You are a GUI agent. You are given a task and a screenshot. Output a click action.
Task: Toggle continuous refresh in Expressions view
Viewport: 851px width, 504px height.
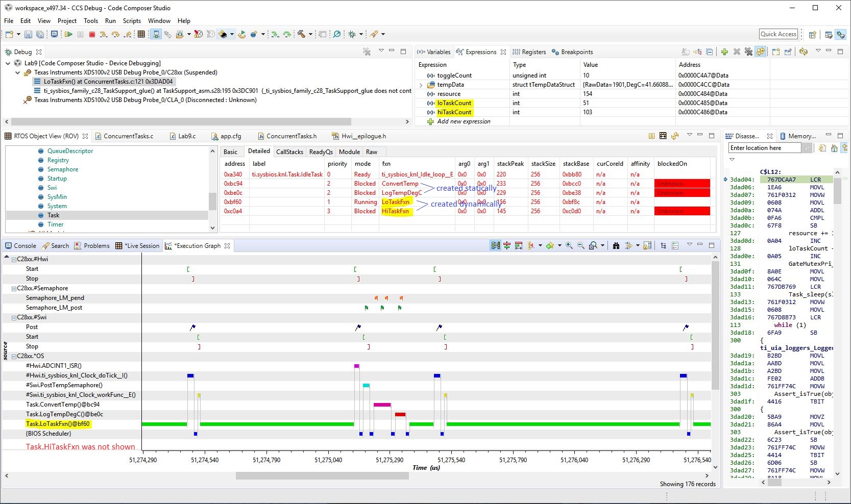tap(761, 52)
